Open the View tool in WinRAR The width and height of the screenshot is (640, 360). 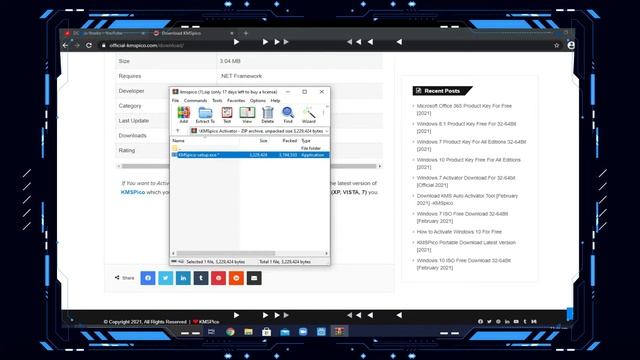coord(247,115)
